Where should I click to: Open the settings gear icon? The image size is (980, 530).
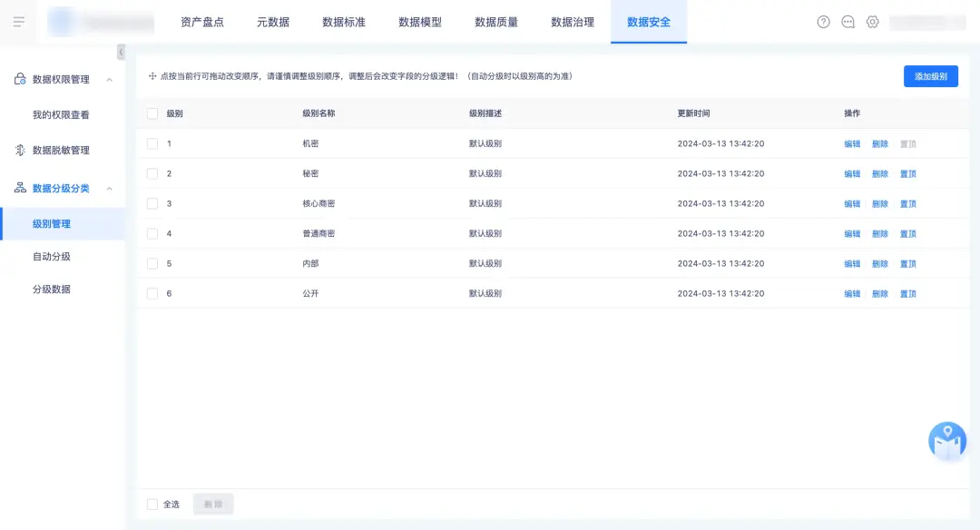[873, 22]
